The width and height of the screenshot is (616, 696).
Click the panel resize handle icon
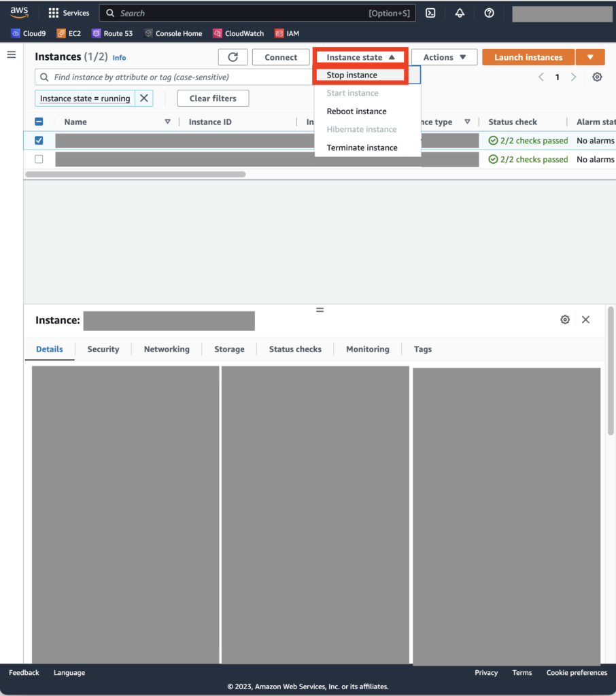click(320, 310)
